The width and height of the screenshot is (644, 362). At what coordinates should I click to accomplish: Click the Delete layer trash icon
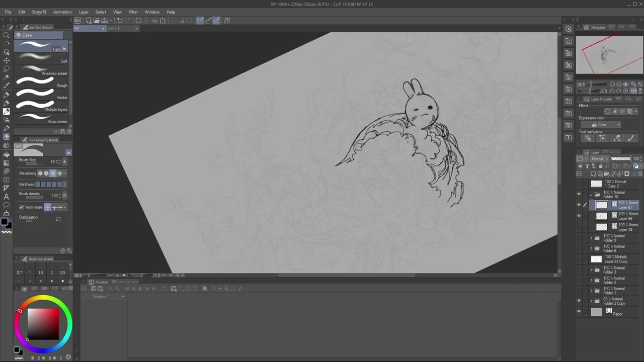640,174
